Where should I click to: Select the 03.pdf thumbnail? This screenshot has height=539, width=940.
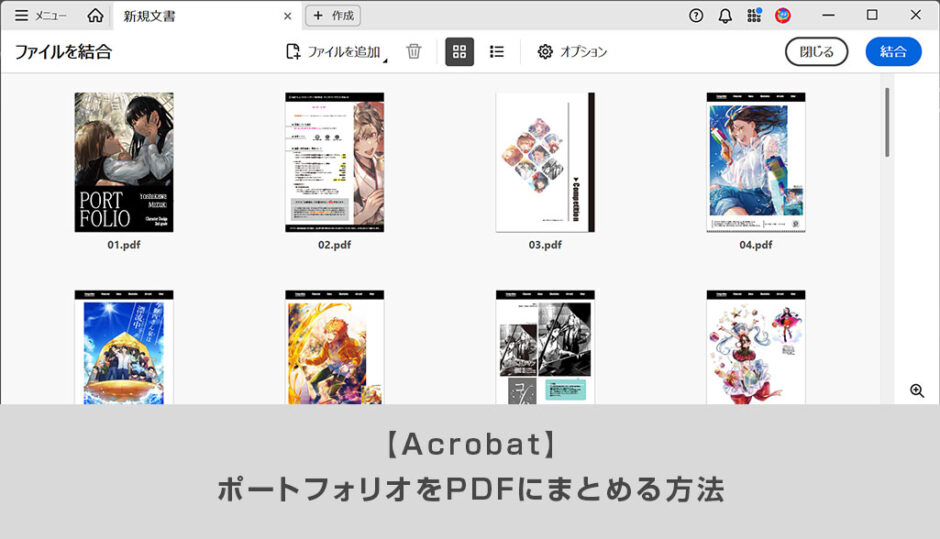(545, 162)
